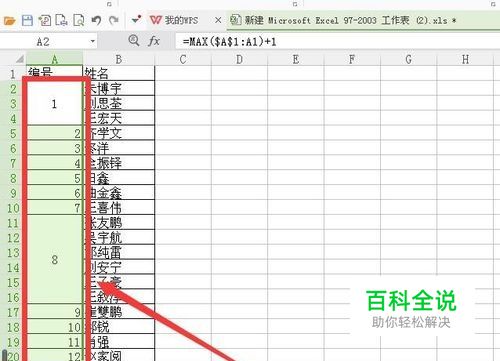
Task: Click the name cell ending in 金鑫
Action: (119, 193)
